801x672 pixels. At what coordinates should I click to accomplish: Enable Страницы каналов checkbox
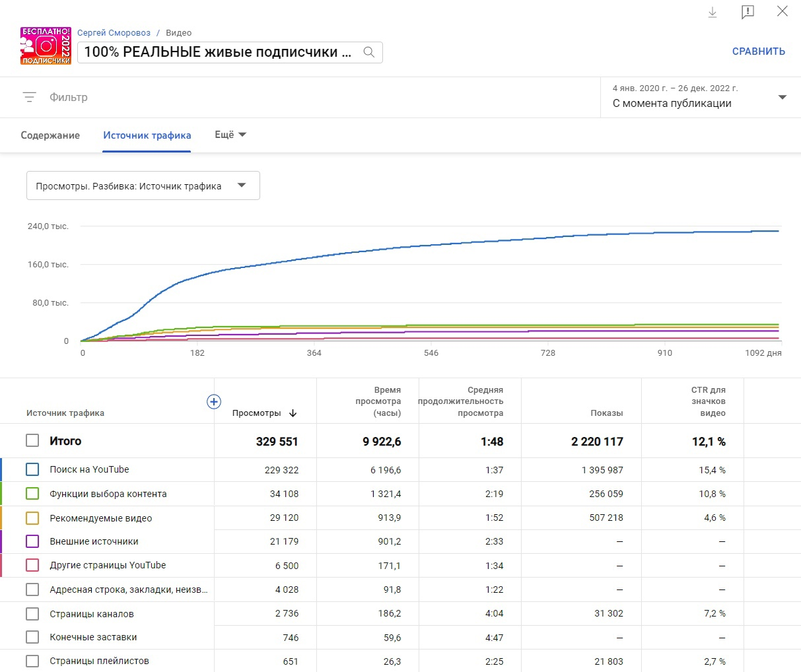point(32,614)
